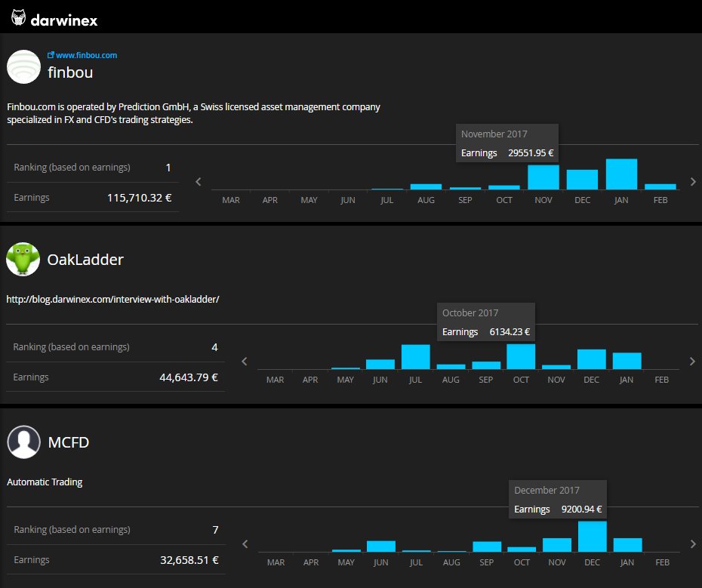The height and width of the screenshot is (588, 702).
Task: Click the November 2017 earnings tooltip
Action: [506, 143]
